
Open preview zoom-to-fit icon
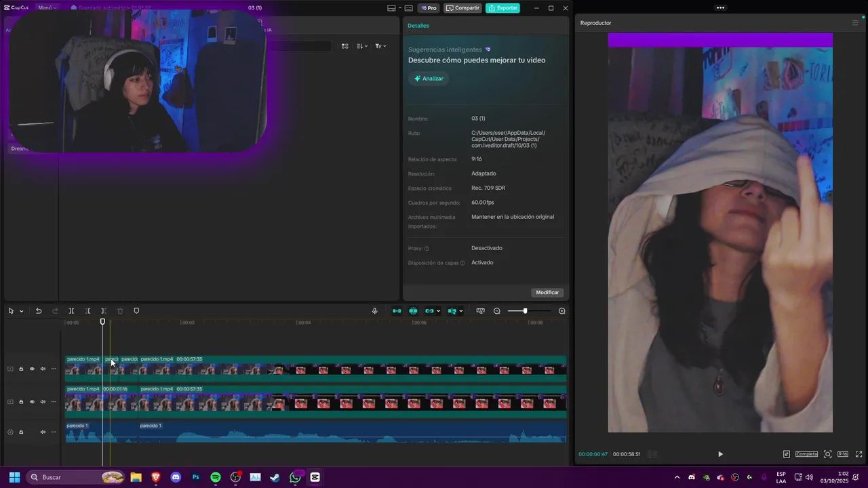(x=828, y=454)
